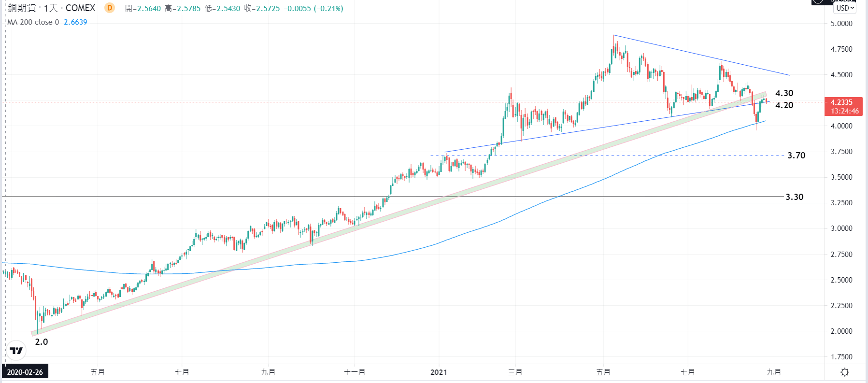Click the 收=2.5725 close value

tap(262, 9)
